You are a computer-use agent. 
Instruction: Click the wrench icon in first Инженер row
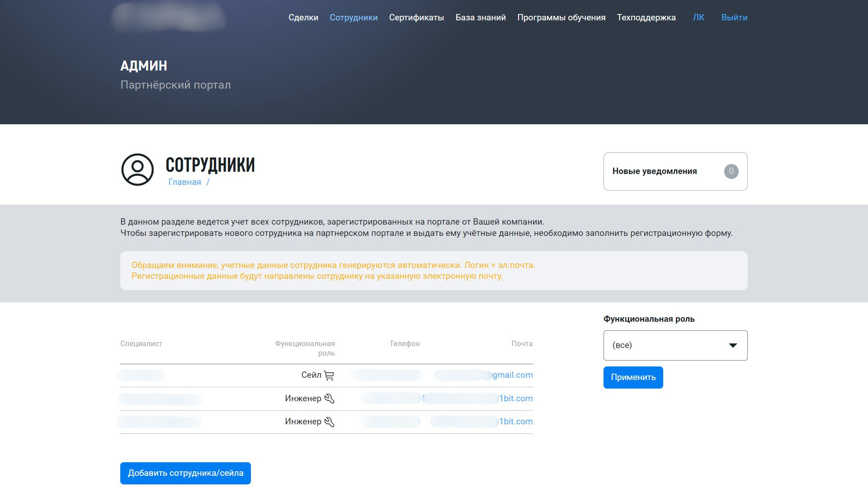point(329,399)
